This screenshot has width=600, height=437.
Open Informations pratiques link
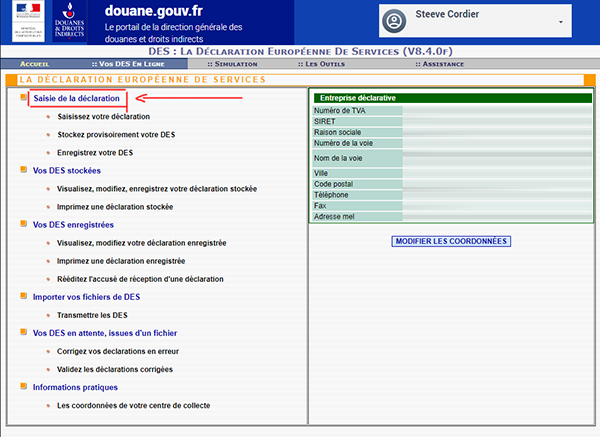(x=75, y=387)
